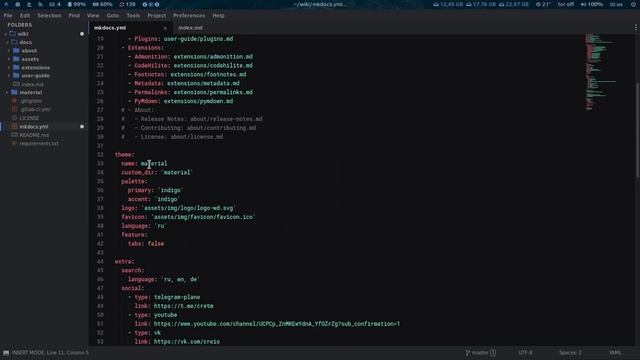This screenshot has width=640, height=360.
Task: Open the File menu
Action: tap(8, 16)
